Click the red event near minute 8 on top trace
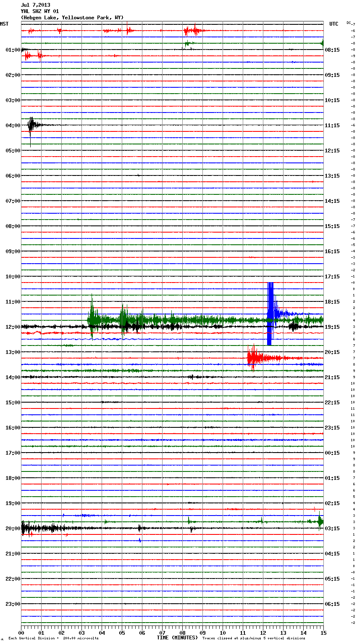Screen dimensions: 357x644 193,31
